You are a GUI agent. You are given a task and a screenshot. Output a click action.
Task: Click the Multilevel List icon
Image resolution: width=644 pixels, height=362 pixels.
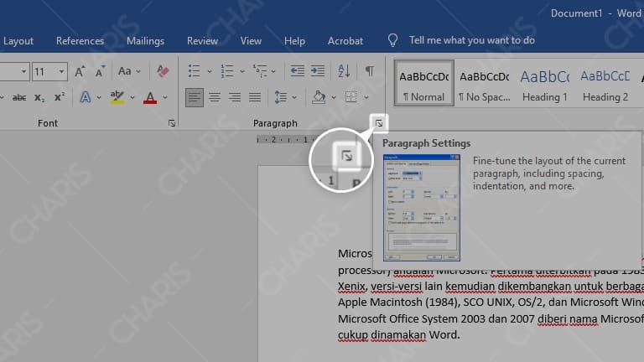coord(260,71)
